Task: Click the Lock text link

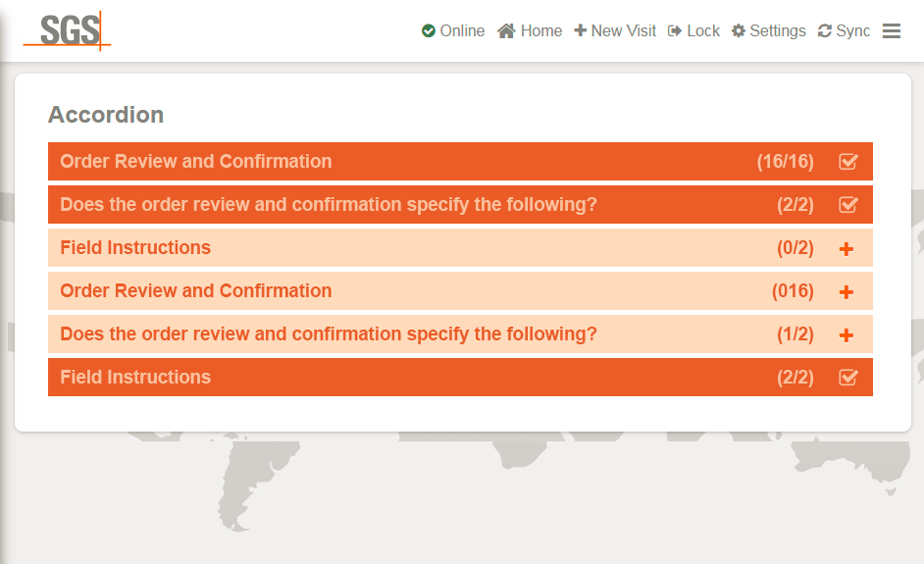Action: [x=703, y=30]
